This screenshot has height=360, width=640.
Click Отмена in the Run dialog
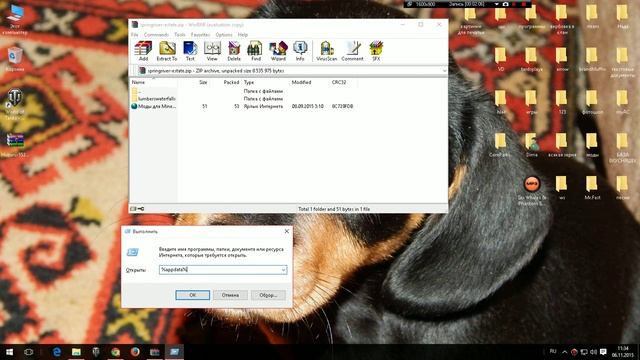tap(230, 295)
